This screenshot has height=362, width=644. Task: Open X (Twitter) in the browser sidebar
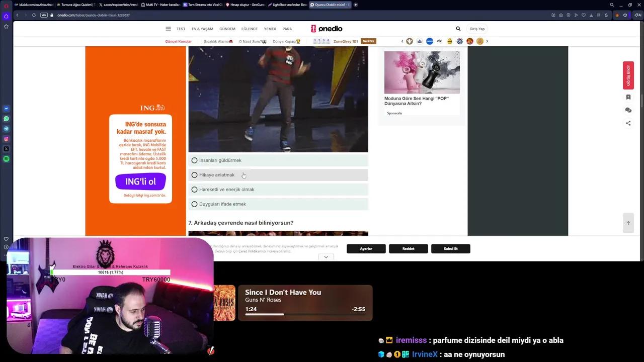tap(6, 149)
